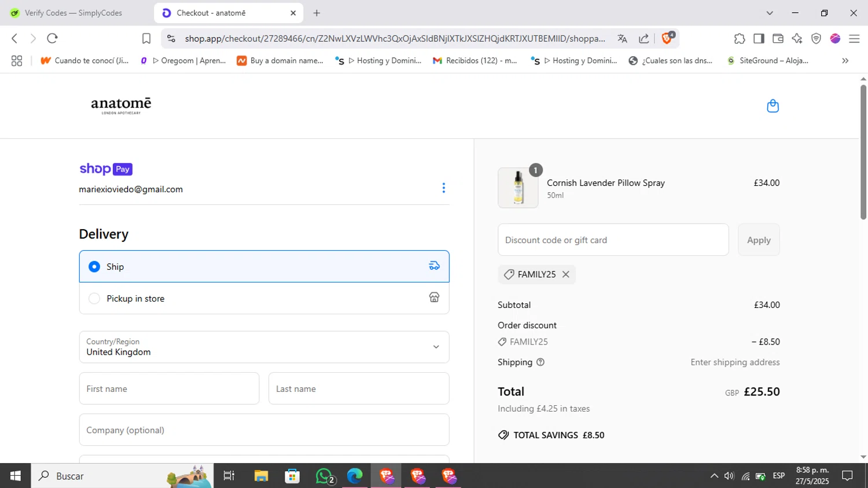The width and height of the screenshot is (868, 488).
Task: Share this page via share icon
Action: tap(643, 39)
